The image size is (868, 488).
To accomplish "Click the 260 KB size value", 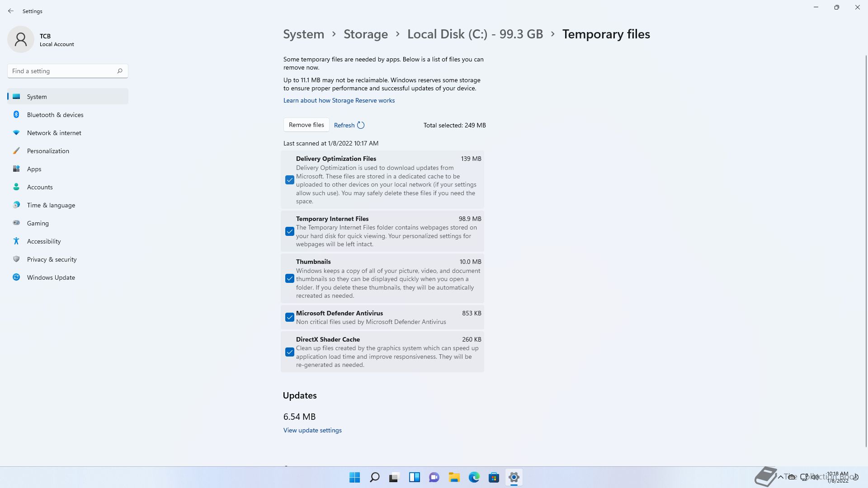I will click(472, 339).
